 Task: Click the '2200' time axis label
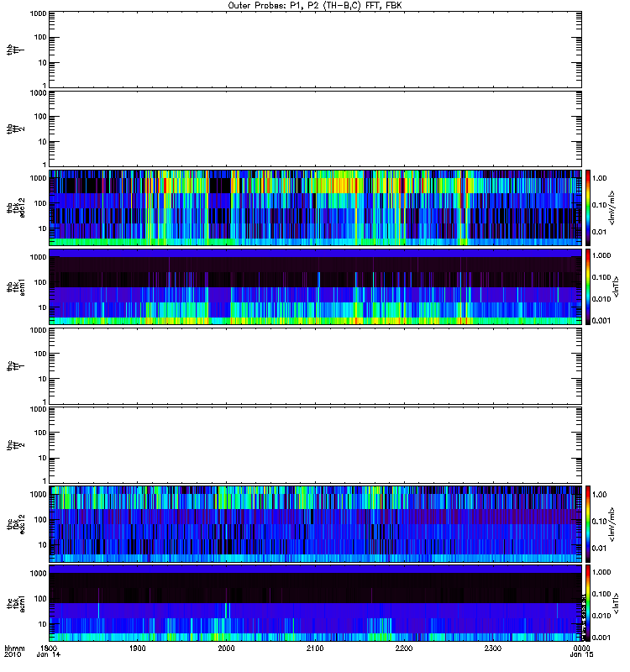(404, 648)
